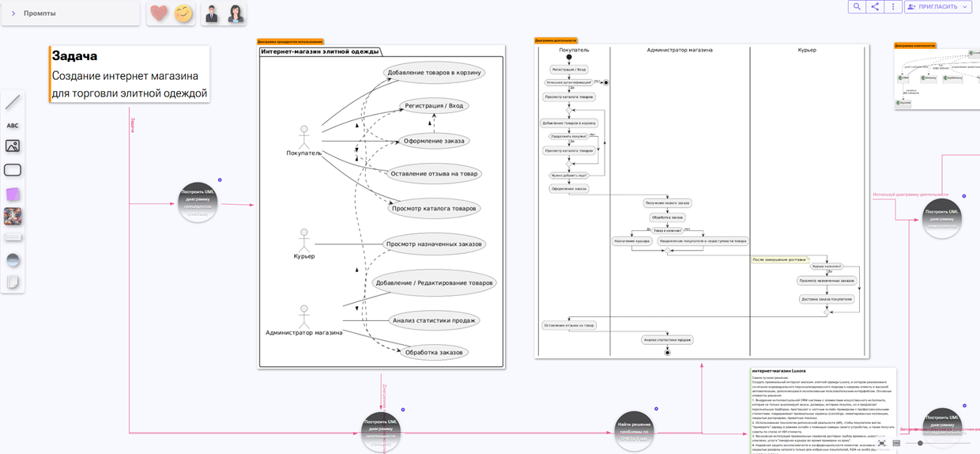Click the Администратор магазина actor figure
This screenshot has height=454, width=980.
[x=303, y=321]
